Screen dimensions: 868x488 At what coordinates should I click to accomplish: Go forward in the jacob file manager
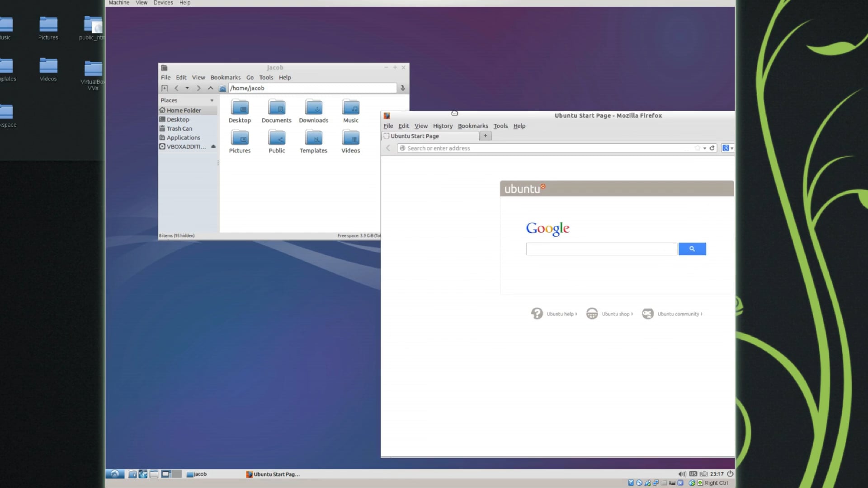[198, 88]
